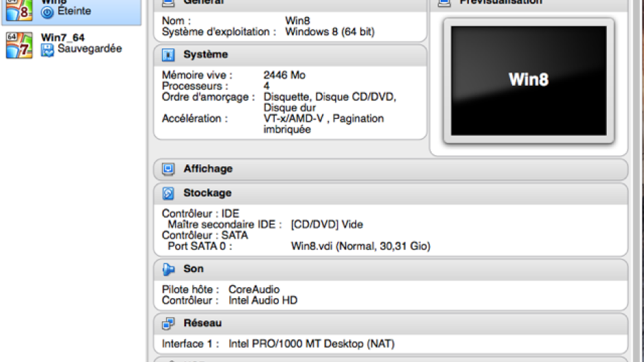Screen dimensions: 644x362
Task: Click '[CD/DVD] Vide' value
Action: click(327, 225)
